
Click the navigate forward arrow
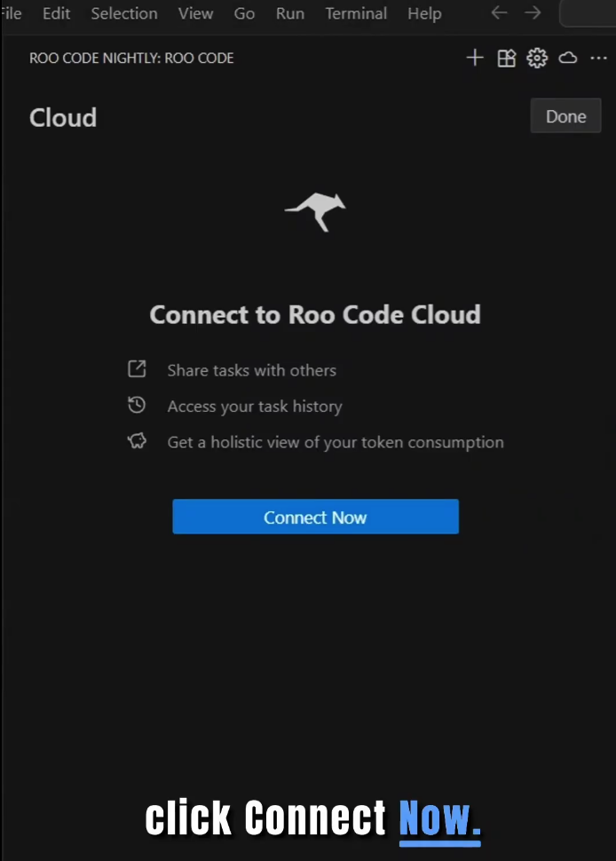[533, 13]
